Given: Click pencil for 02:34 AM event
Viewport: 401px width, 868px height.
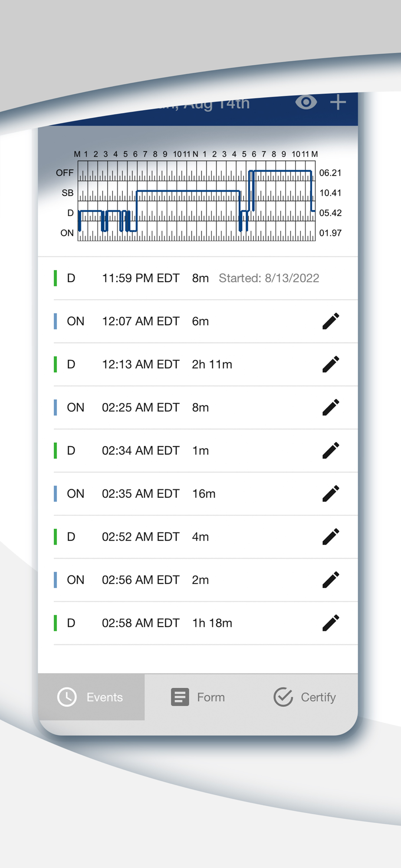Looking at the screenshot, I should click(x=331, y=450).
